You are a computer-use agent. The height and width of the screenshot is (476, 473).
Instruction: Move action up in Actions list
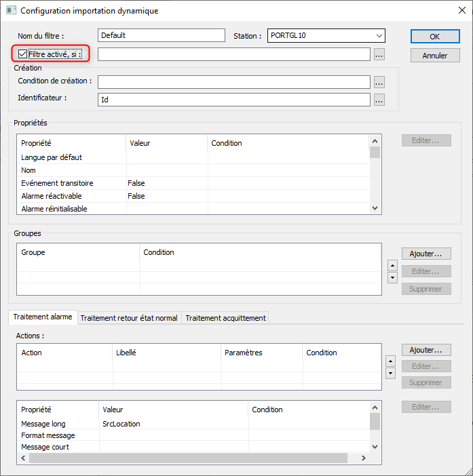392,361
